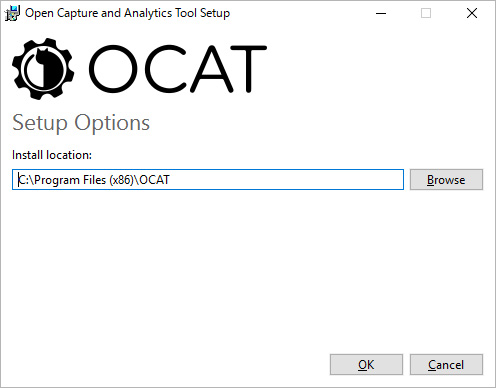Cancel the setup options dialog
This screenshot has width=496, height=388.
(446, 365)
